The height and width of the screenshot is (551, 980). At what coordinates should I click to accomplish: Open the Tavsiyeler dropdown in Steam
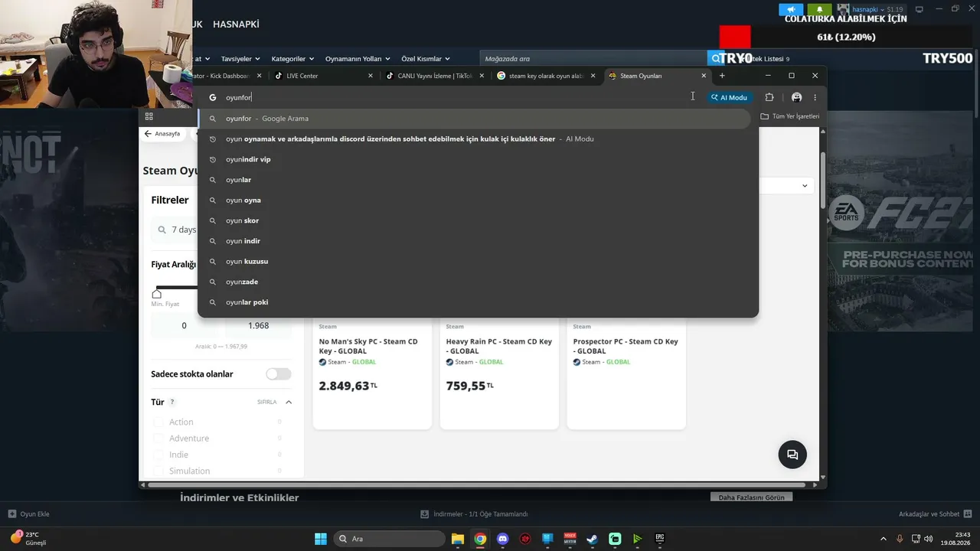pyautogui.click(x=240, y=59)
